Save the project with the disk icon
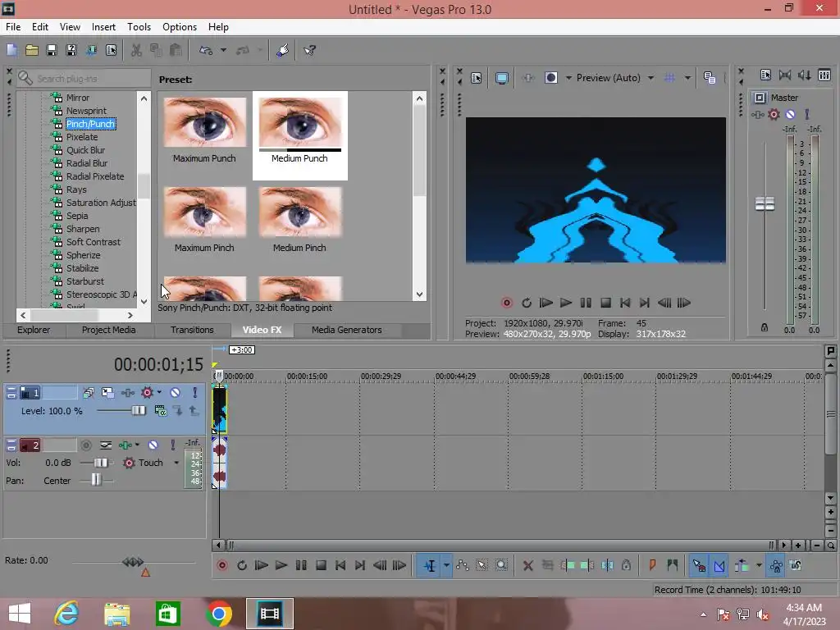Screen dimensions: 840x630 (x=52, y=50)
